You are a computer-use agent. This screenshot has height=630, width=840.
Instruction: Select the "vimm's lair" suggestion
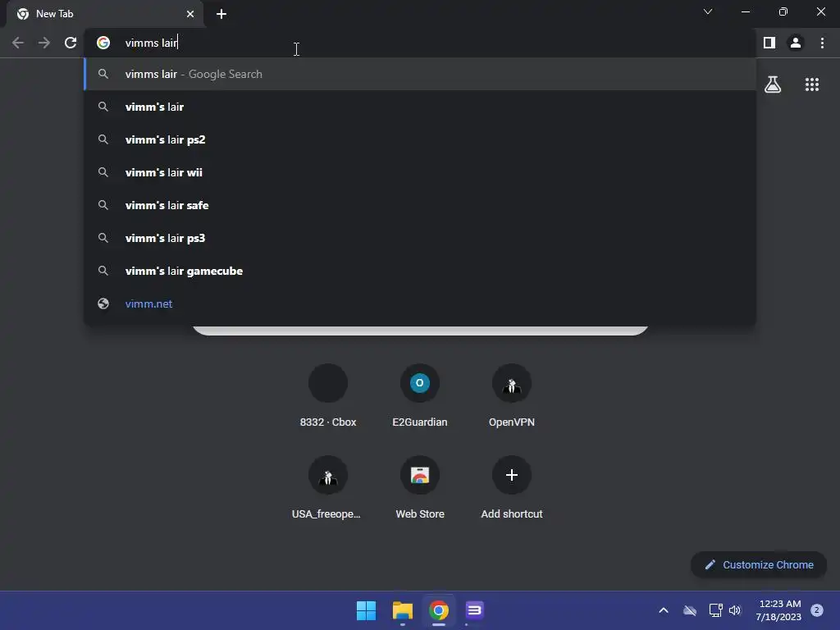click(420, 107)
